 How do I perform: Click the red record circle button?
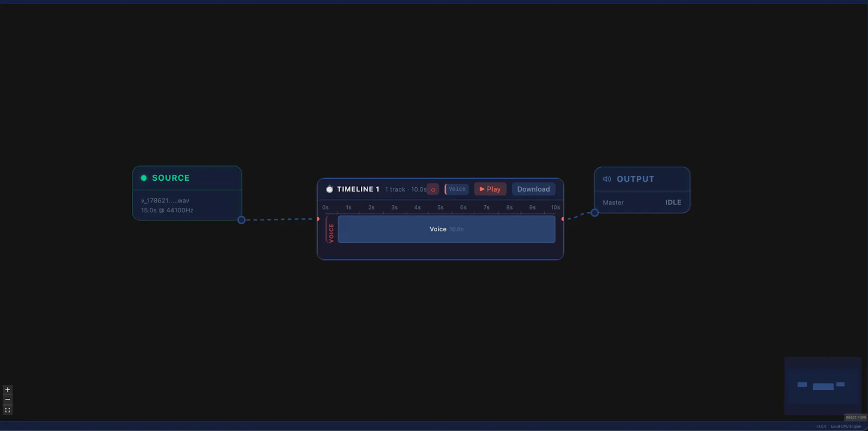(x=433, y=189)
